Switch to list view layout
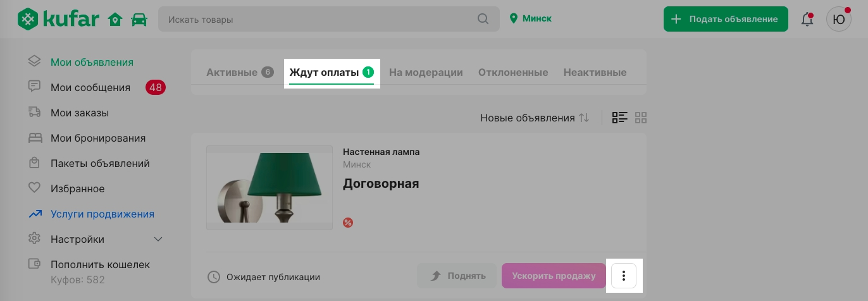Viewport: 868px width, 301px height. click(x=619, y=118)
